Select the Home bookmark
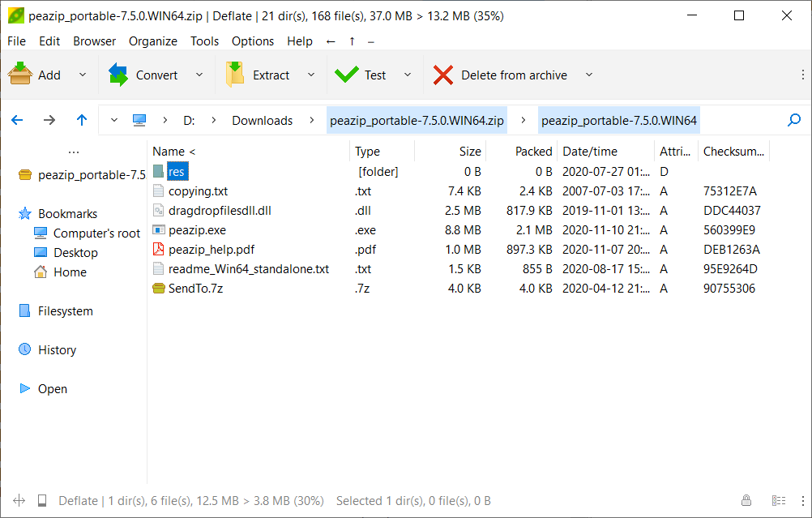Image resolution: width=812 pixels, height=518 pixels. (70, 272)
